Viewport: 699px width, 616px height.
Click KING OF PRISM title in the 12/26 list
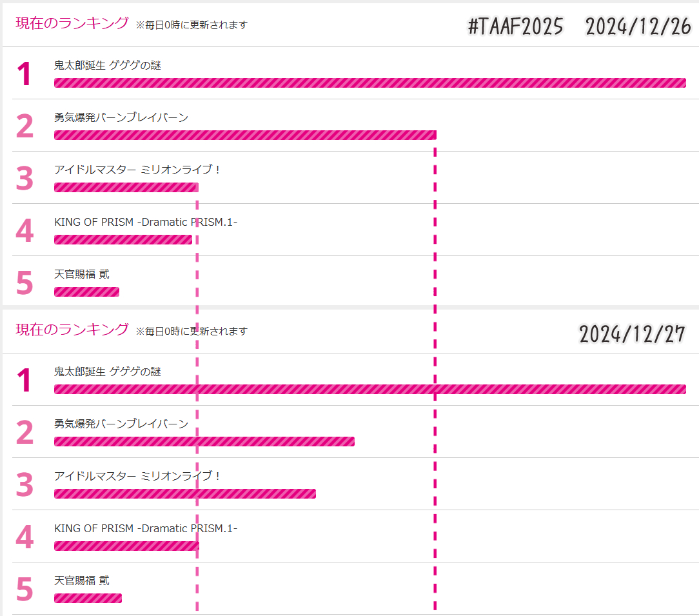146,222
